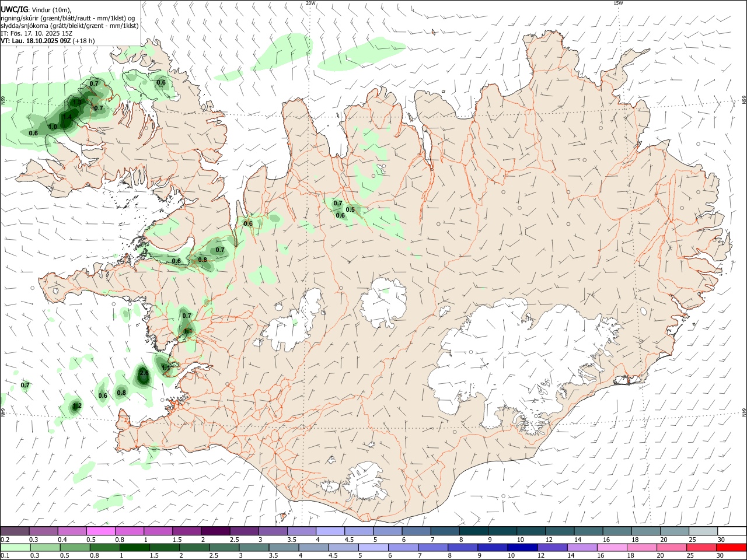Select the darkest purple 2 mm snow swatch
This screenshot has width=747, height=560.
[215, 531]
